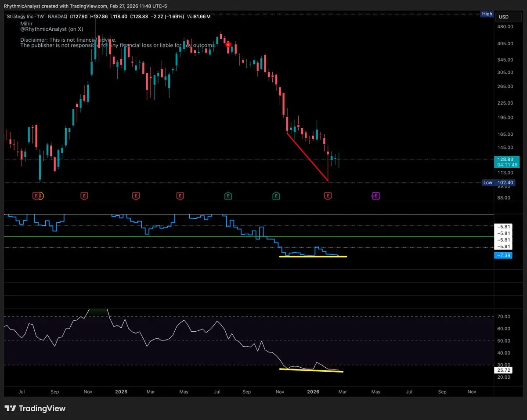Select the yellow line under the blue indicator

(x=313, y=256)
